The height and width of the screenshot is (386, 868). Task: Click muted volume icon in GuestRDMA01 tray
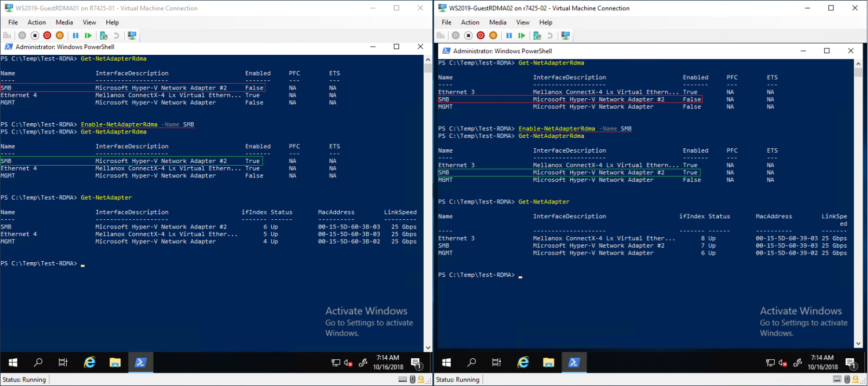click(348, 363)
